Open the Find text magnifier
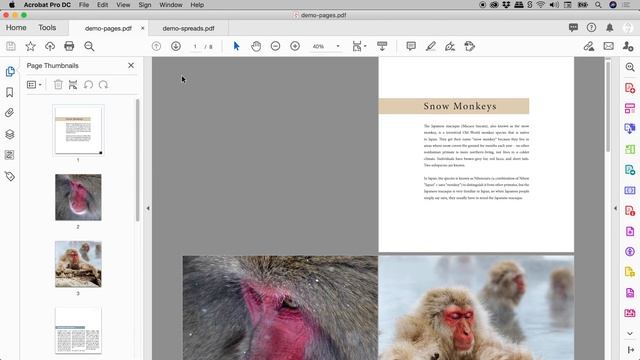The width and height of the screenshot is (640, 360). [89, 46]
